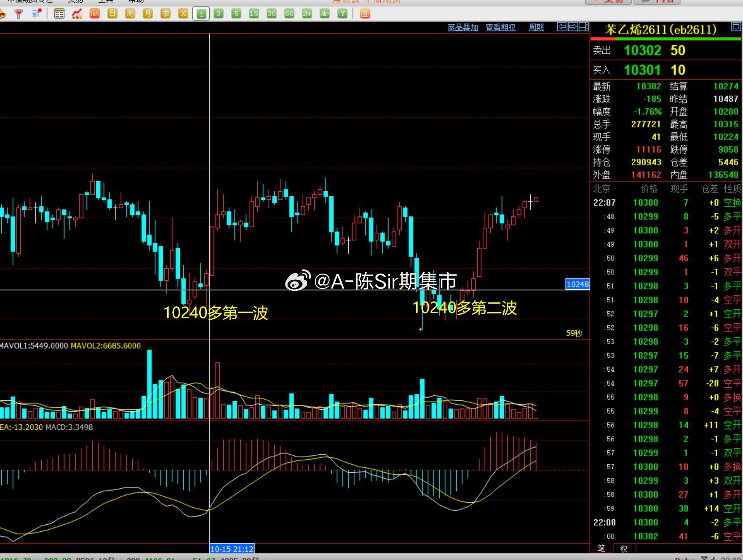Select the daily 日 K-line period
Image resolution: width=743 pixels, height=560 pixels.
(112, 14)
